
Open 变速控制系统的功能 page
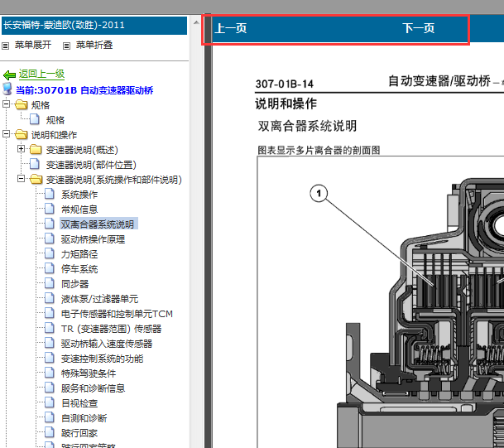(103, 359)
